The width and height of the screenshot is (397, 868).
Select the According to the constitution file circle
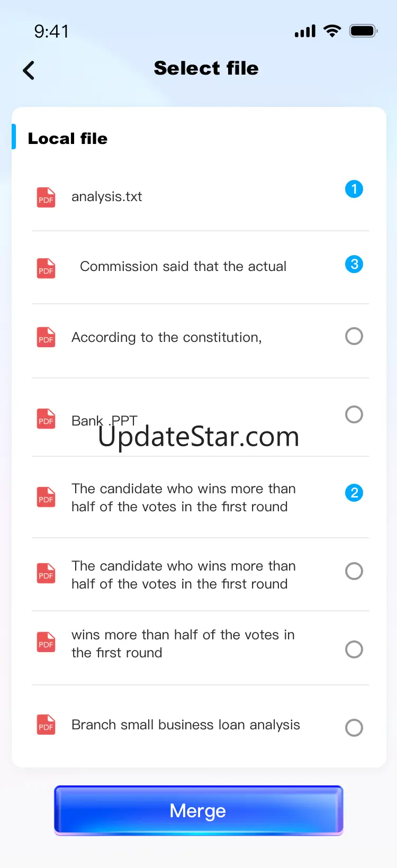click(354, 336)
